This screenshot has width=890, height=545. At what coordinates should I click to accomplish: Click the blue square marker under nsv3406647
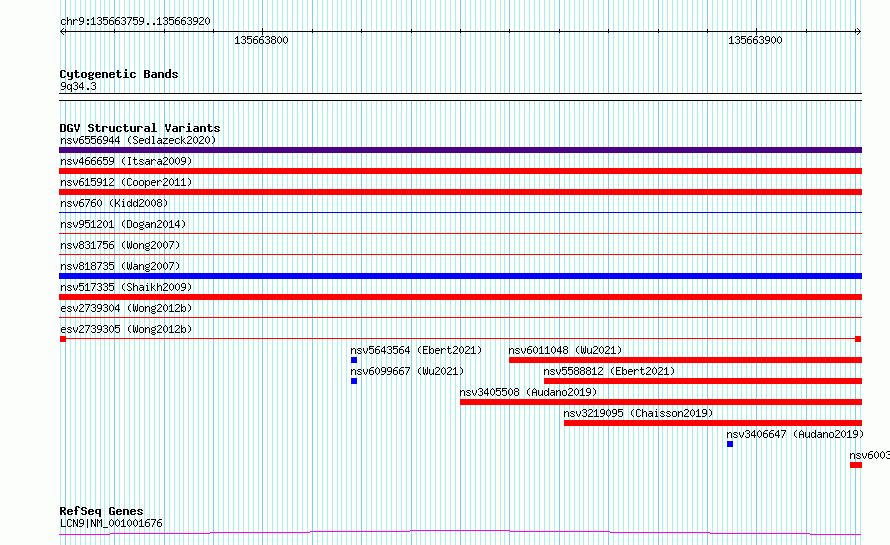tap(730, 444)
